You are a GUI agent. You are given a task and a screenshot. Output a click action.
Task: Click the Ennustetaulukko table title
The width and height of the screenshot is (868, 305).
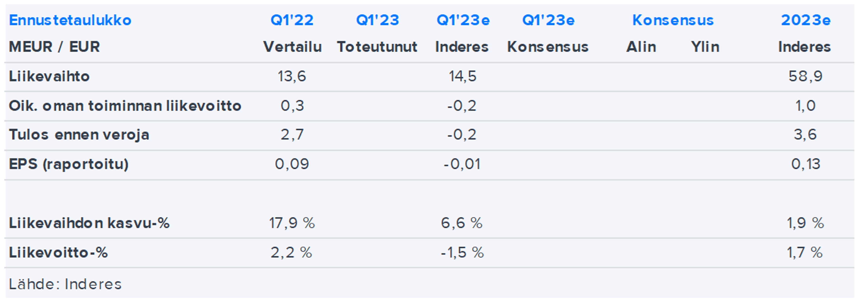point(70,20)
